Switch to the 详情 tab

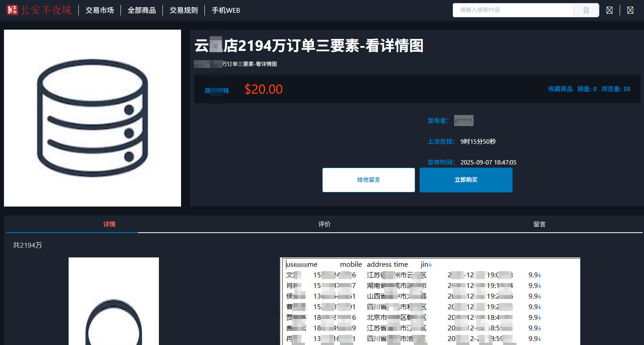pos(109,224)
